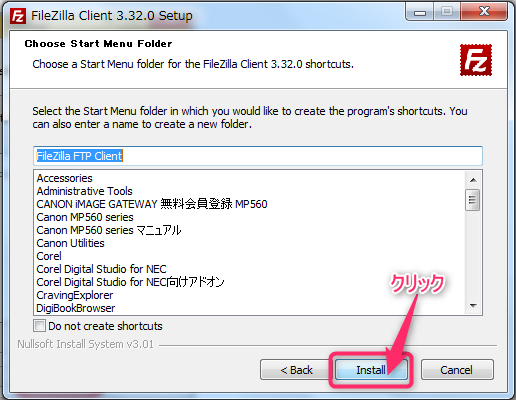This screenshot has width=516, height=400.
Task: Click the Install button
Action: [x=371, y=370]
